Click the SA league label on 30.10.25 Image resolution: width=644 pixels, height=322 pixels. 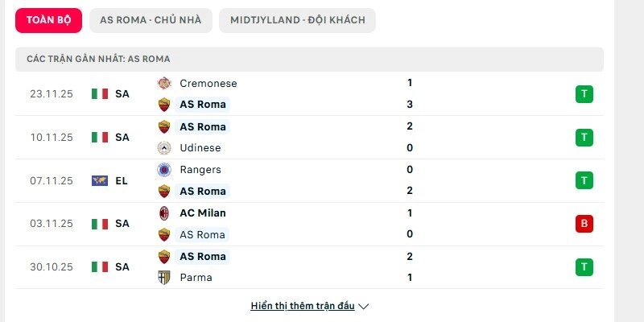[122, 266]
